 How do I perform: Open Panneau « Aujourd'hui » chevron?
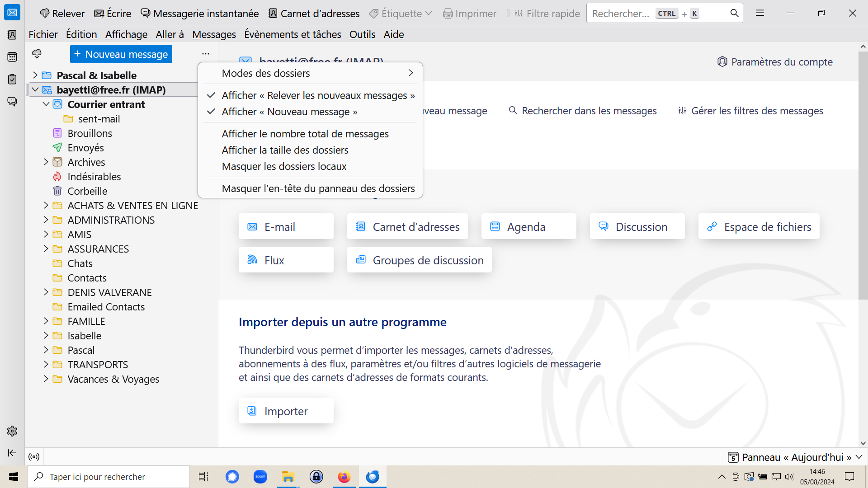(x=859, y=457)
